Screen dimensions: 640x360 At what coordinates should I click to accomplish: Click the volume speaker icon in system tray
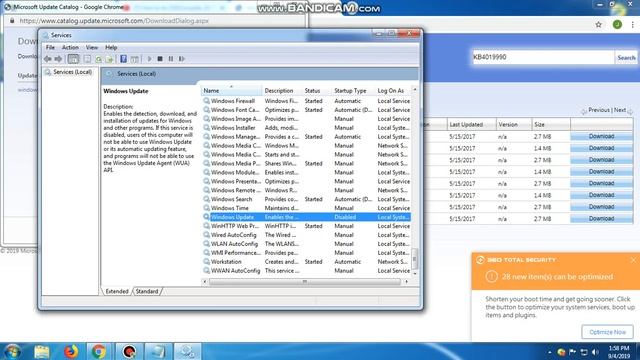point(595,352)
